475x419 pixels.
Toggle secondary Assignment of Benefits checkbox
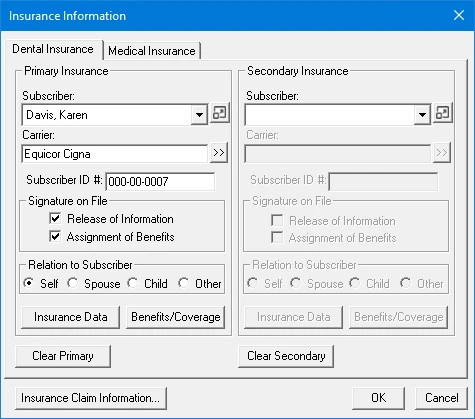[277, 238]
